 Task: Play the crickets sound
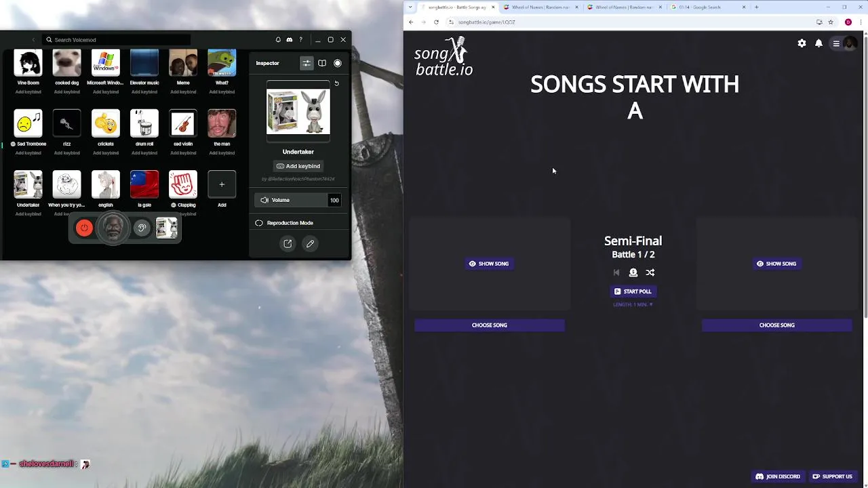105,123
